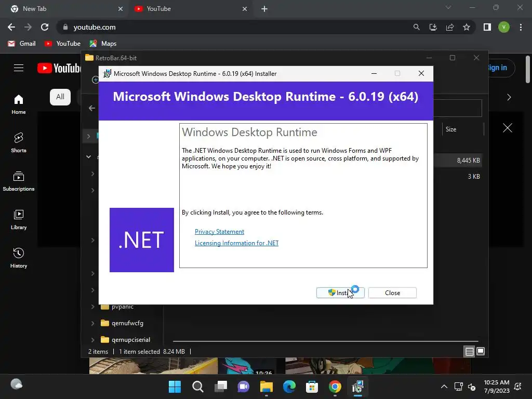The image size is (532, 399).
Task: Click the YouTube page vertical scrollbar
Action: 528,70
